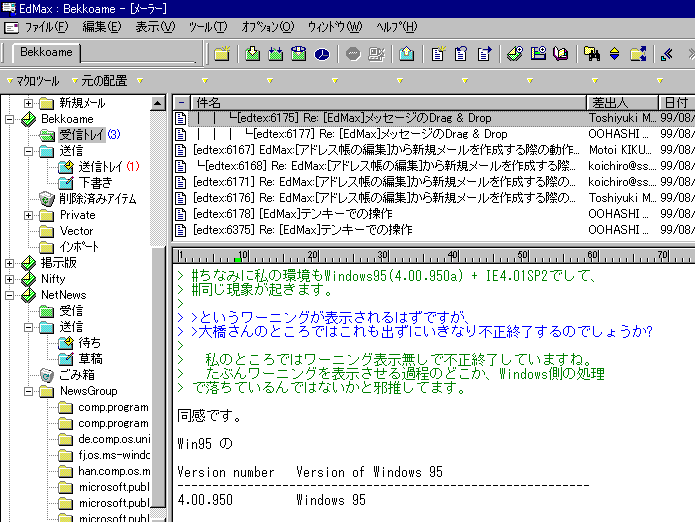
Task: Click the account settings diamond icon
Action: (515, 54)
